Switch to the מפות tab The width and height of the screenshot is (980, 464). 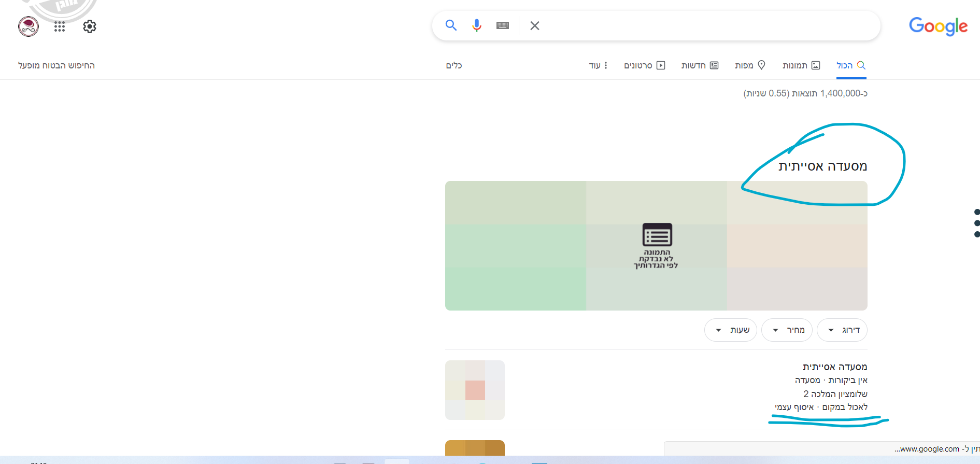[750, 65]
